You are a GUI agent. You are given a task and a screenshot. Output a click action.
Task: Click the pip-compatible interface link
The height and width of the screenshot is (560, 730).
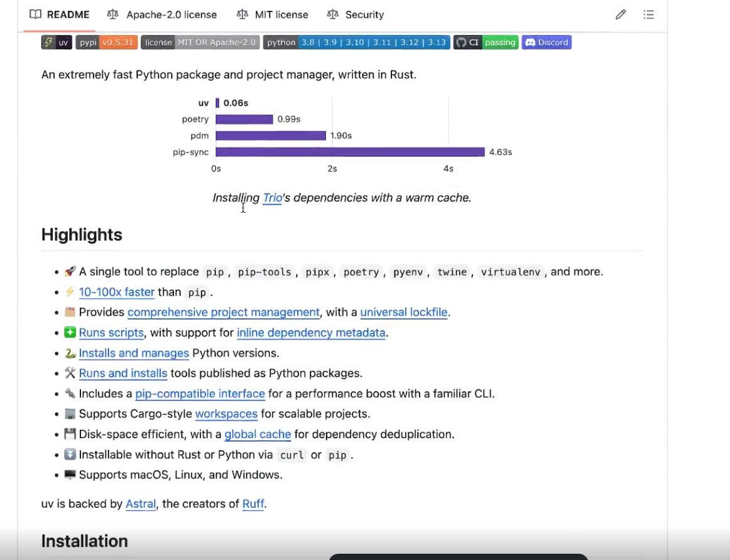click(200, 394)
